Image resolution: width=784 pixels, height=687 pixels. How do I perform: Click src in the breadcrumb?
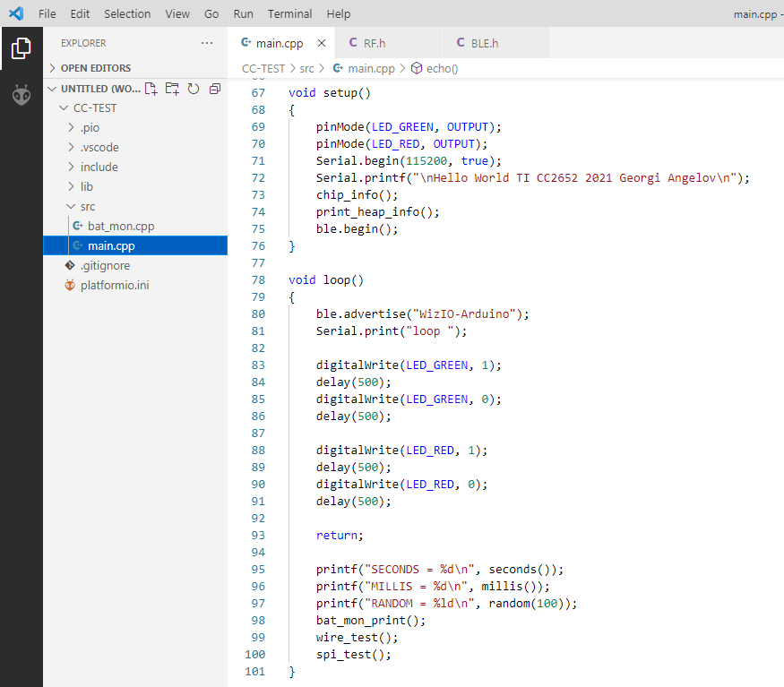click(x=306, y=68)
